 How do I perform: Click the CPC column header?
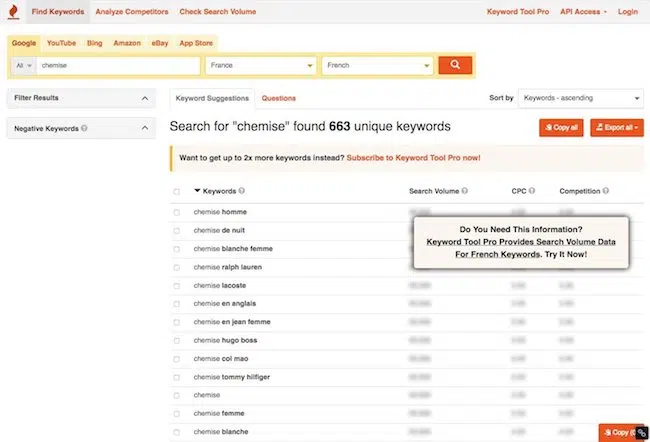point(519,191)
